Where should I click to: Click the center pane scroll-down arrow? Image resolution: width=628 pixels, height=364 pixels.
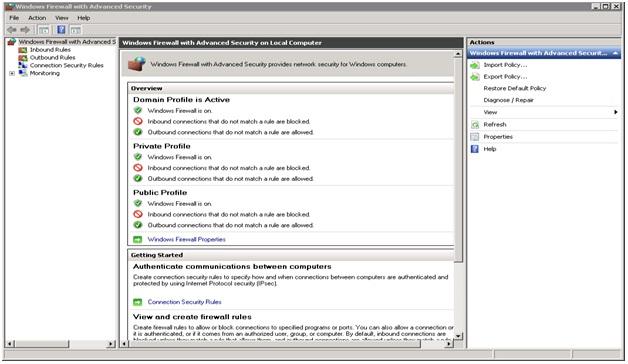click(458, 336)
